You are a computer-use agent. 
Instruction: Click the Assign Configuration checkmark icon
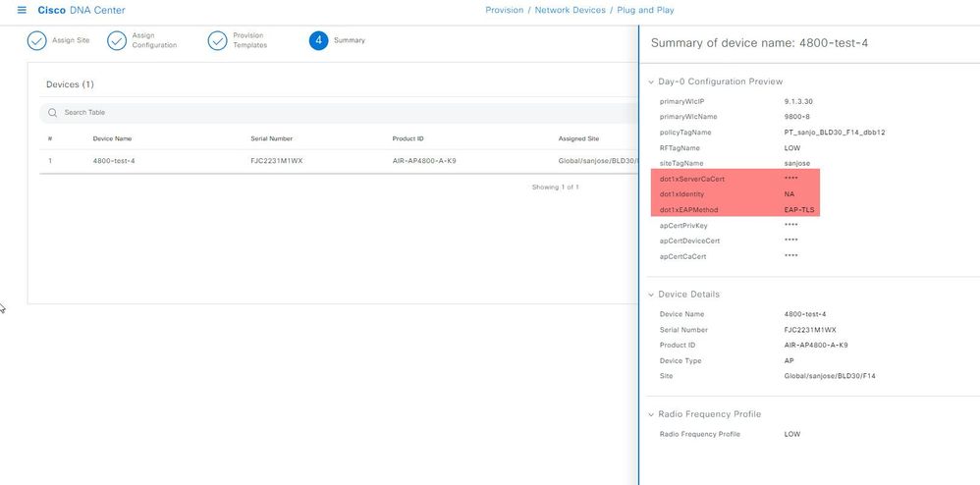click(117, 40)
